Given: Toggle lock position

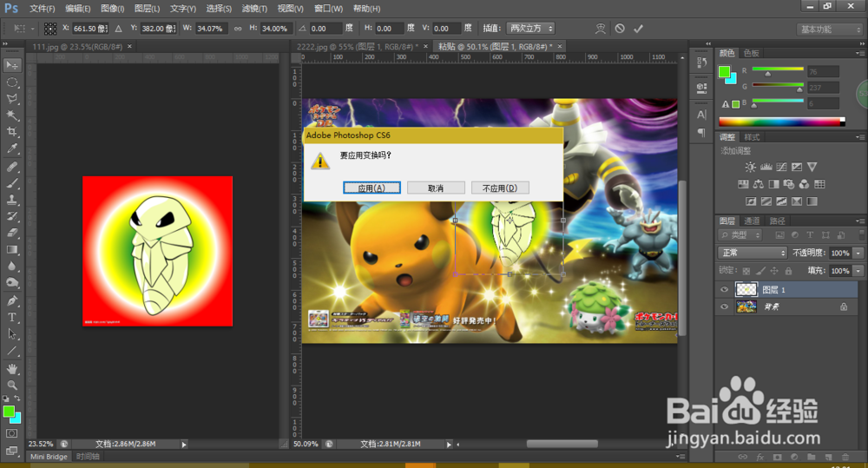Looking at the screenshot, I should (x=774, y=271).
